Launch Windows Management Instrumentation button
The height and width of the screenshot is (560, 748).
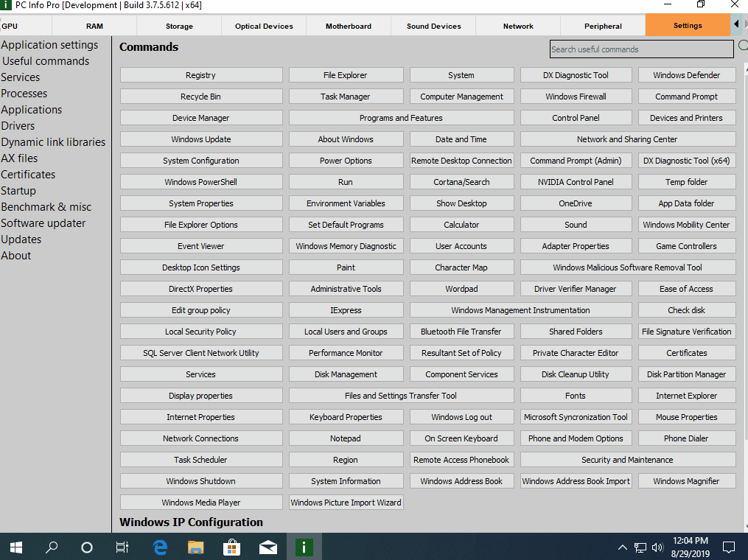521,310
